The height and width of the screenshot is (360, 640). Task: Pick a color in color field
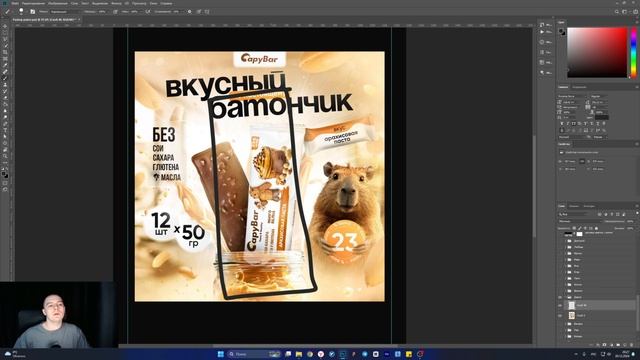coord(597,52)
